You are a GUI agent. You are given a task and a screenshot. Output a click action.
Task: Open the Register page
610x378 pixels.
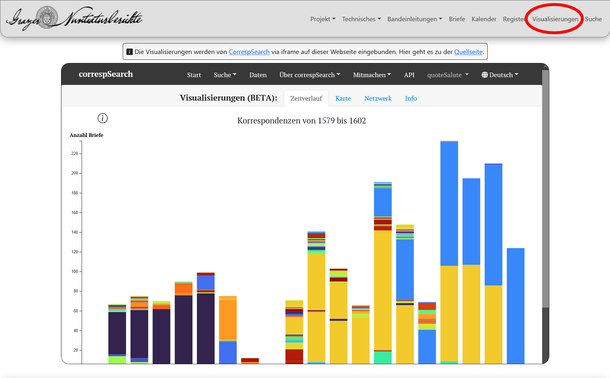coord(513,19)
